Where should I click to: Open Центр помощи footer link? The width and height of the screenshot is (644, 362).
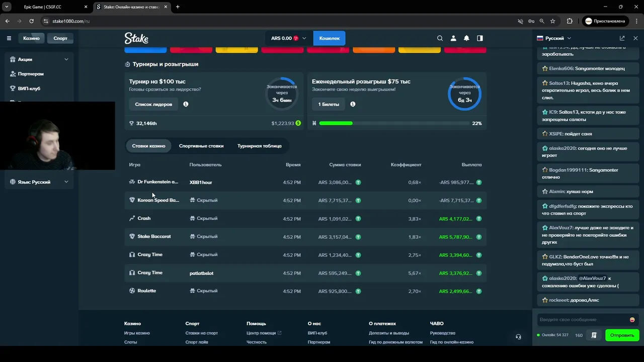coord(264,333)
